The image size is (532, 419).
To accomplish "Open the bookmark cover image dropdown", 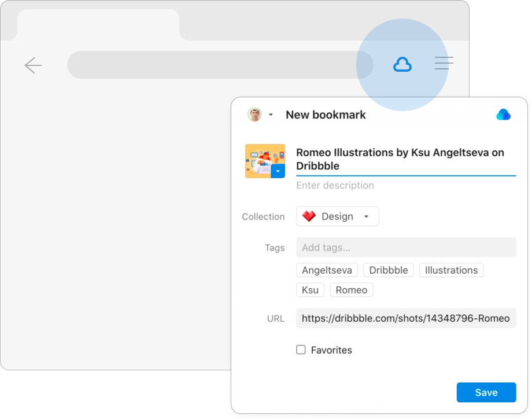I will (x=278, y=171).
